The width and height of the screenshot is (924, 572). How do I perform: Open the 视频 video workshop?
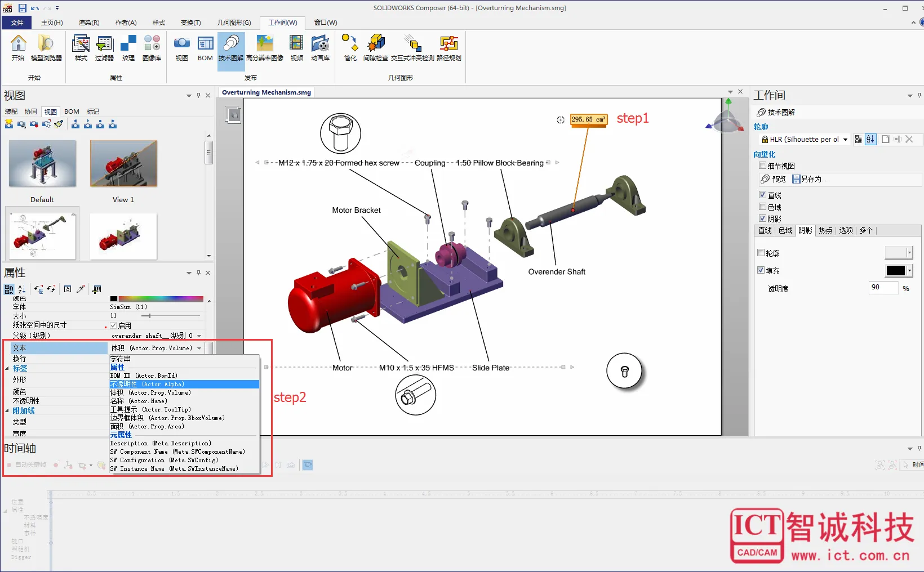pos(296,48)
